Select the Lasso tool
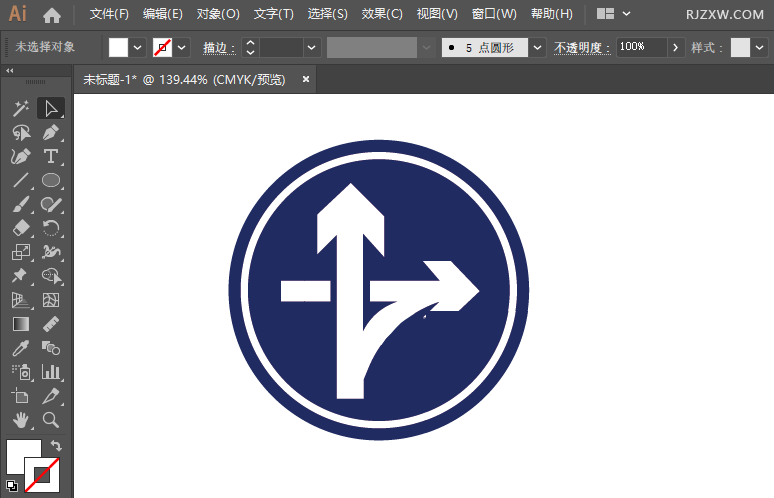 pos(21,132)
